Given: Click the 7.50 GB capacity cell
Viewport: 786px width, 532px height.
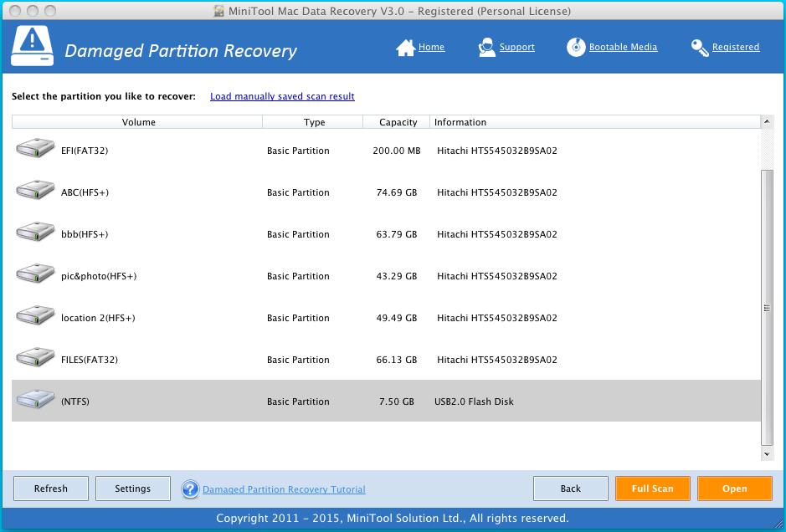Looking at the screenshot, I should point(397,402).
